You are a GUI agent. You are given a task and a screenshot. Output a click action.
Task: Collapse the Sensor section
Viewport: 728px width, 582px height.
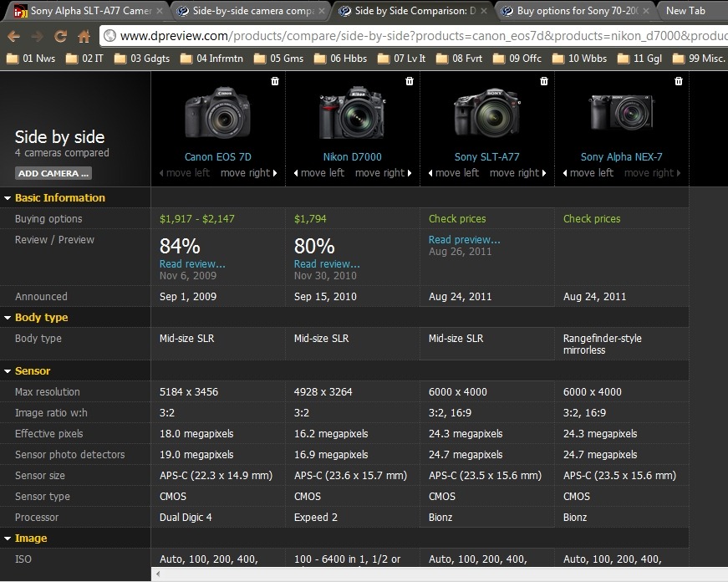point(8,371)
